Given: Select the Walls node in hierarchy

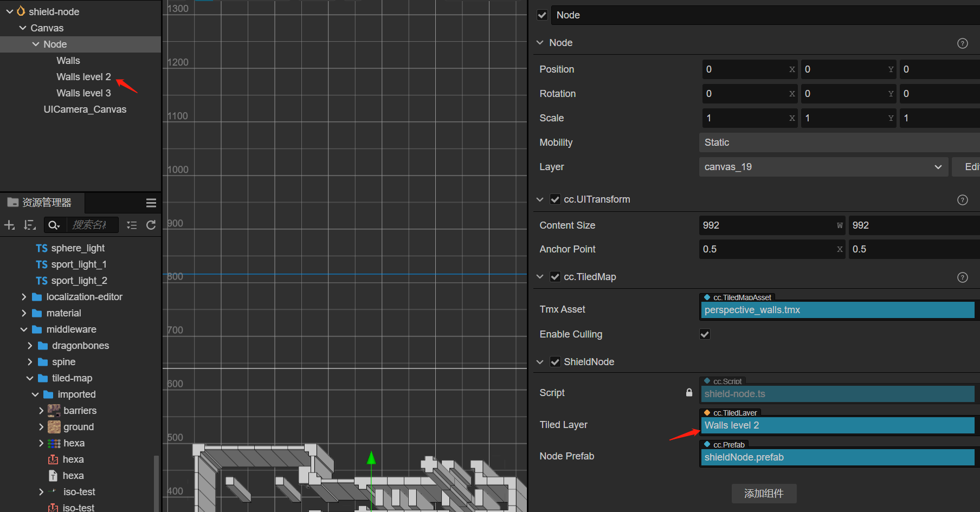Looking at the screenshot, I should [x=68, y=61].
